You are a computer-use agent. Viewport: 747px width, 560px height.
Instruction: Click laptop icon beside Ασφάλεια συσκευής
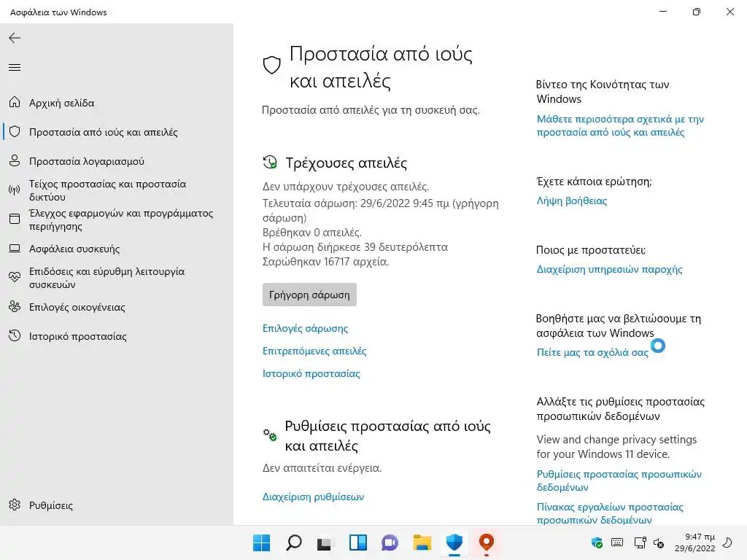pos(15,249)
